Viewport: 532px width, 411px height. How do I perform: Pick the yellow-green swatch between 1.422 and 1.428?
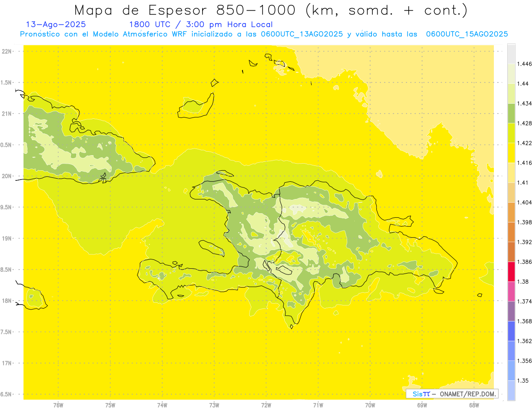click(511, 133)
